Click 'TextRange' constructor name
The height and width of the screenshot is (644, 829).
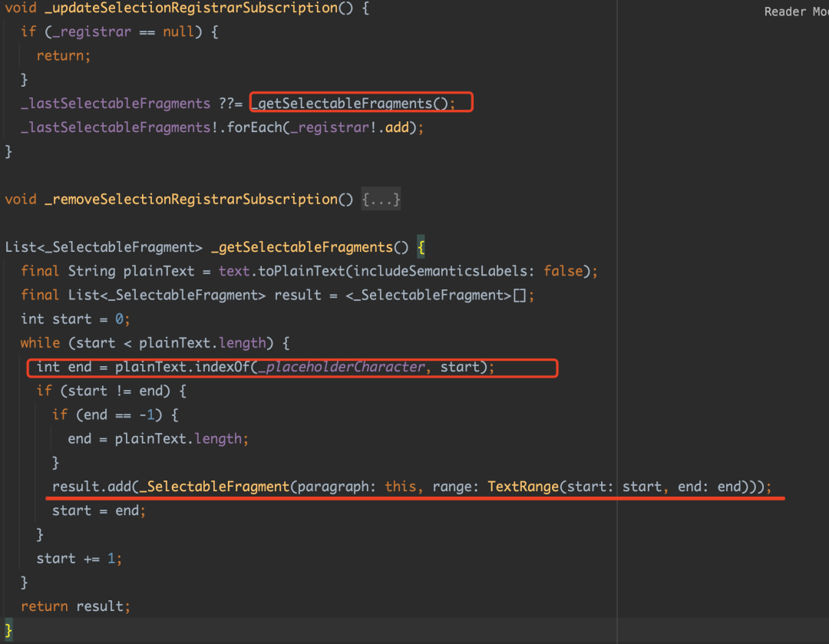pyautogui.click(x=523, y=487)
